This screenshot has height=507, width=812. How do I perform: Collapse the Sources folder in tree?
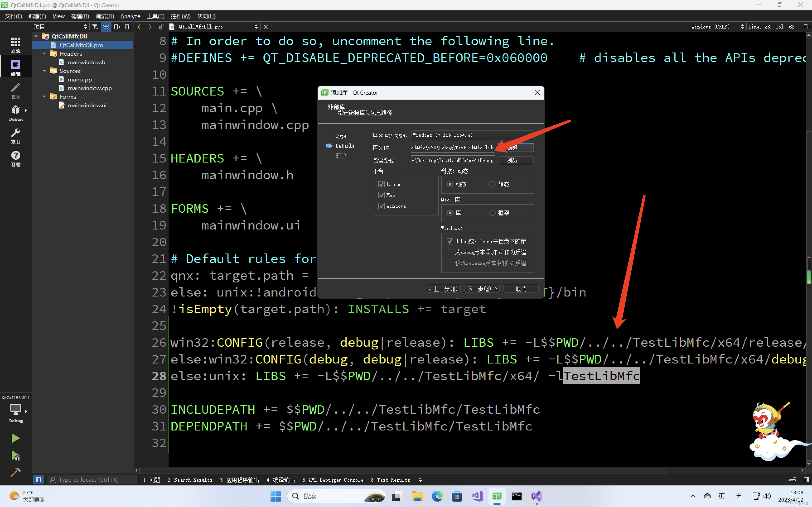point(44,71)
